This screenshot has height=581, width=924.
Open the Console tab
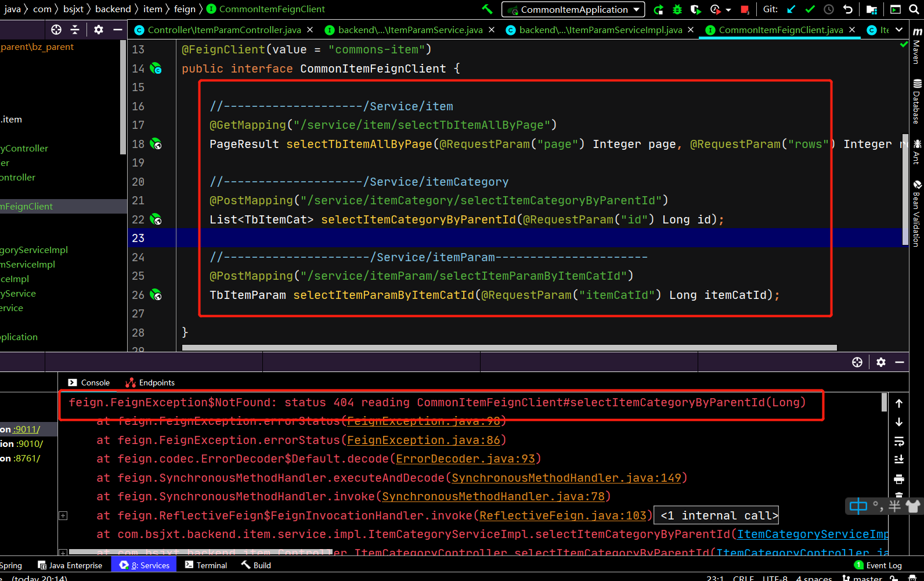89,382
